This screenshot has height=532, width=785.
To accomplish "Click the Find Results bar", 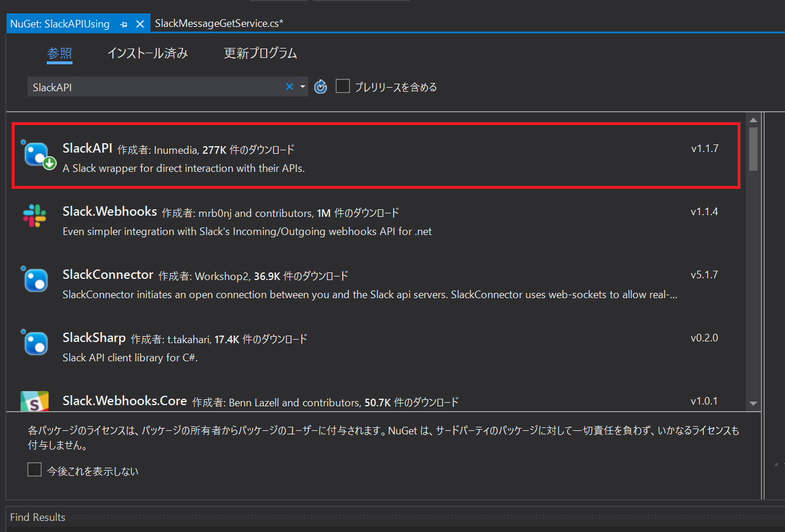I will [37, 517].
